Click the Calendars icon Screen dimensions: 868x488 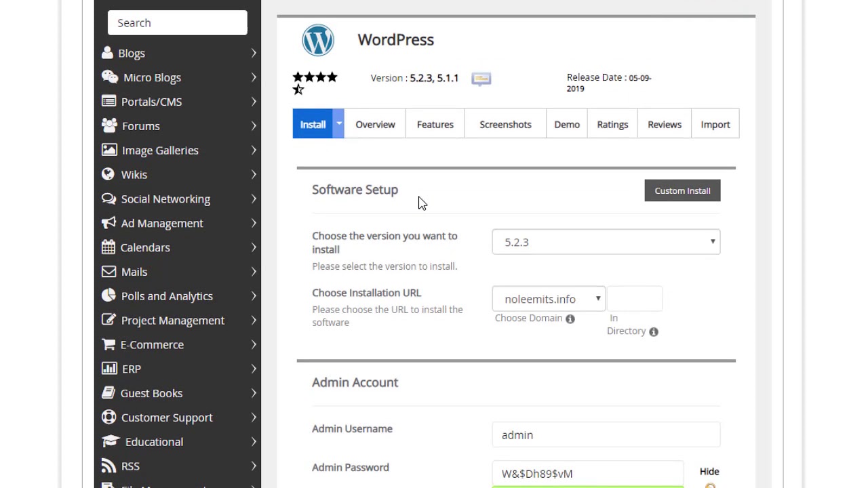coord(108,247)
